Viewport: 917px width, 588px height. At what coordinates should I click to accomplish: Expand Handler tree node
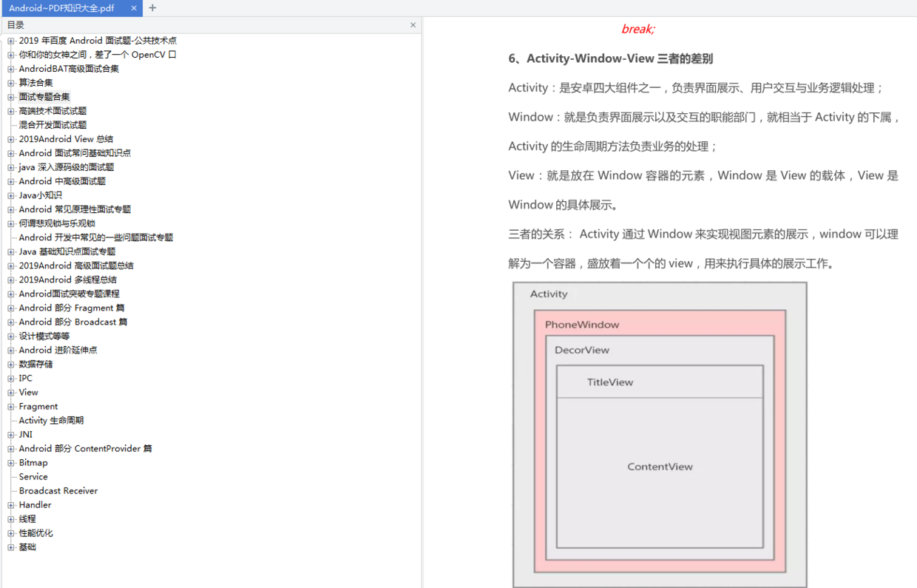(11, 504)
